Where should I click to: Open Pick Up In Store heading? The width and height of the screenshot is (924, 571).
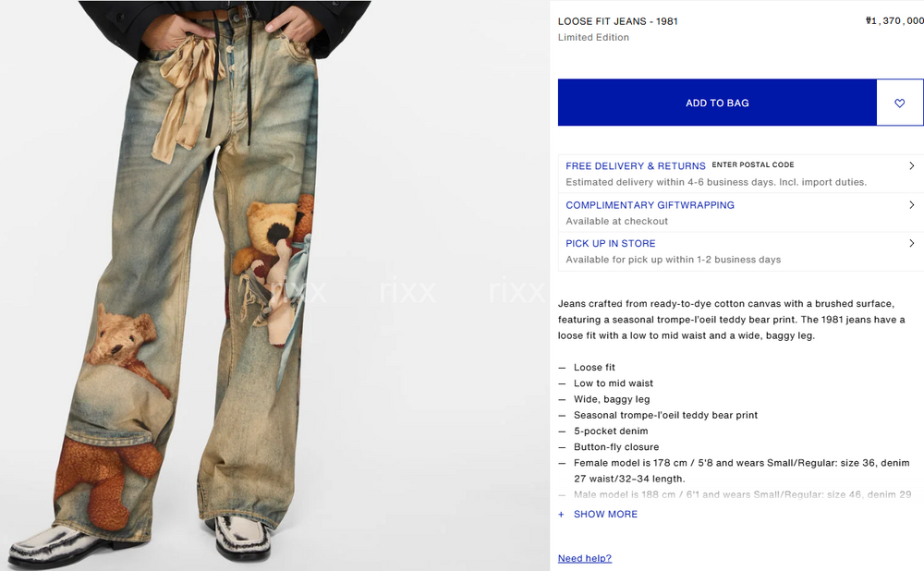point(611,243)
